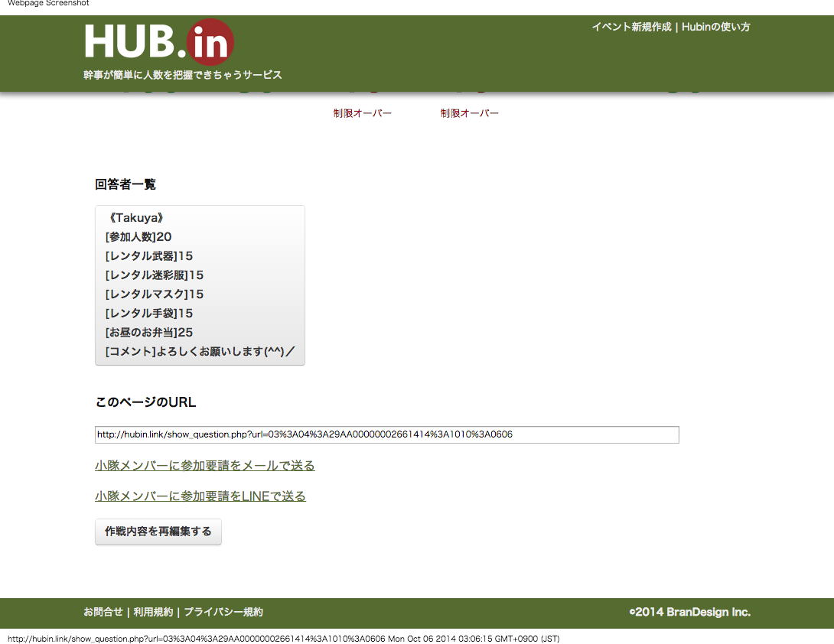Click the [レンタルマスク]15 row

(x=155, y=294)
